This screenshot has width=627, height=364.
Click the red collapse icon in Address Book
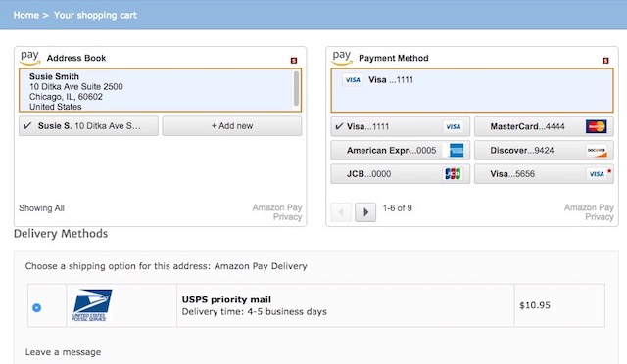tap(294, 61)
